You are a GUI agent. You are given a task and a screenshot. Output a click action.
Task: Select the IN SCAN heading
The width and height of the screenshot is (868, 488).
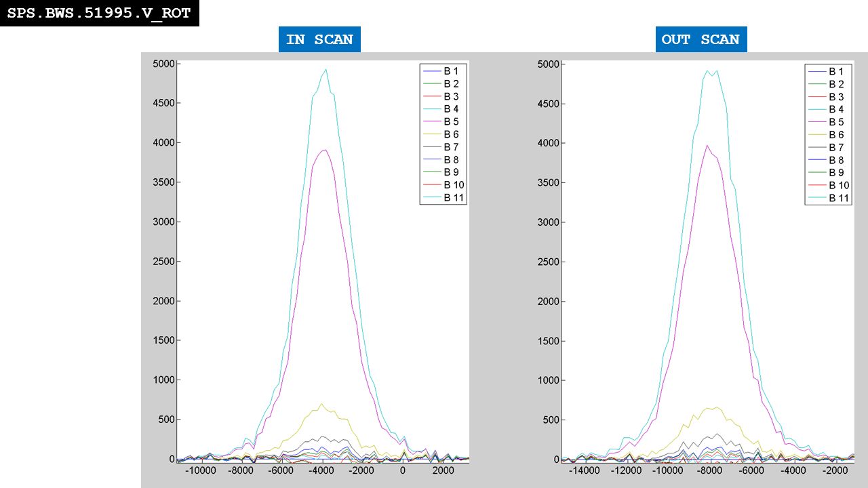tap(319, 39)
